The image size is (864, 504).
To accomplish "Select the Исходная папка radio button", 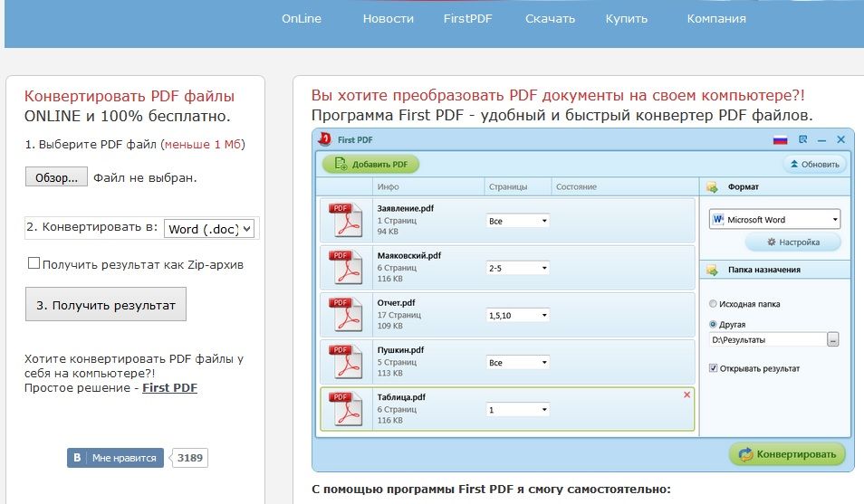I will [713, 303].
